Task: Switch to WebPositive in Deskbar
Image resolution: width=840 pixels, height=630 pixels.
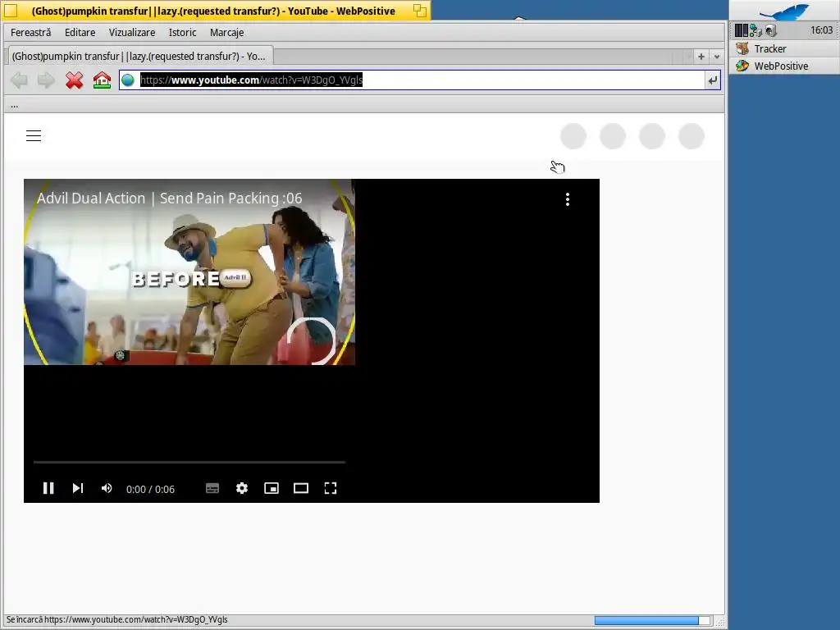Action: click(x=784, y=66)
